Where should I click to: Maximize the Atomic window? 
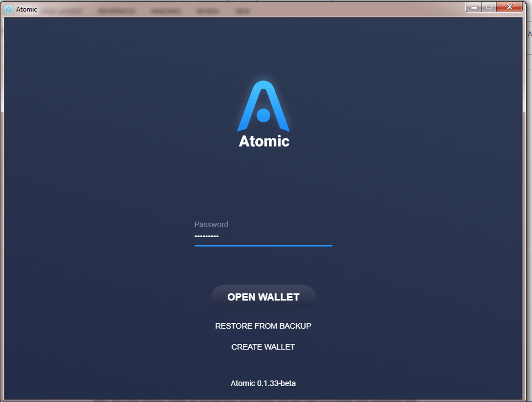coord(489,7)
